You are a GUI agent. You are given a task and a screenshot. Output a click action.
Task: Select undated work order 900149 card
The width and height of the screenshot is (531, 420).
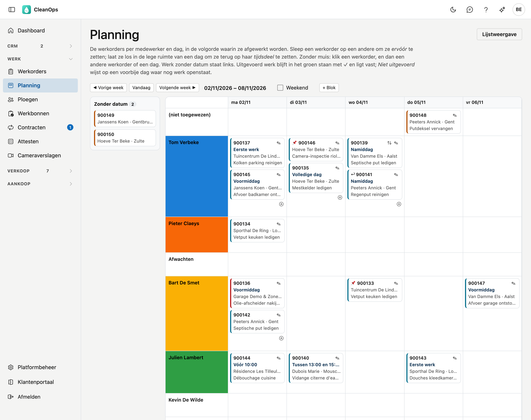click(125, 118)
